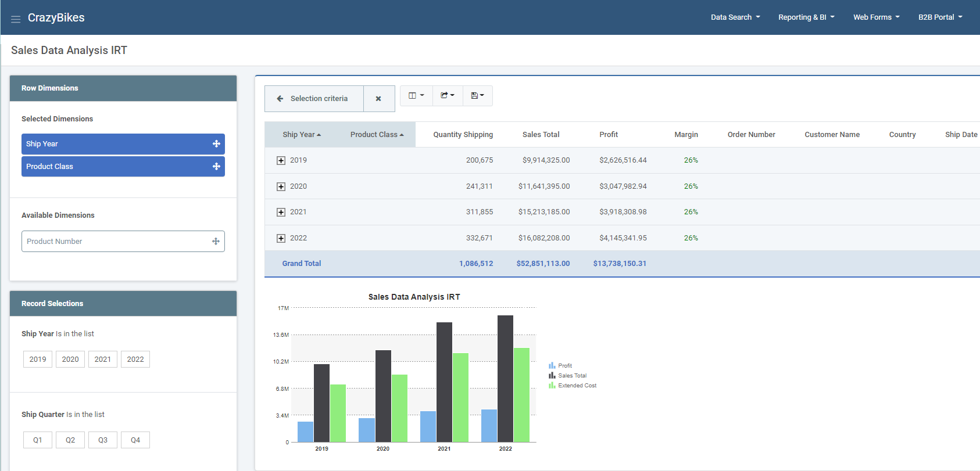Click the 26% margin in 2020 row
The width and height of the screenshot is (980, 471).
coord(691,186)
